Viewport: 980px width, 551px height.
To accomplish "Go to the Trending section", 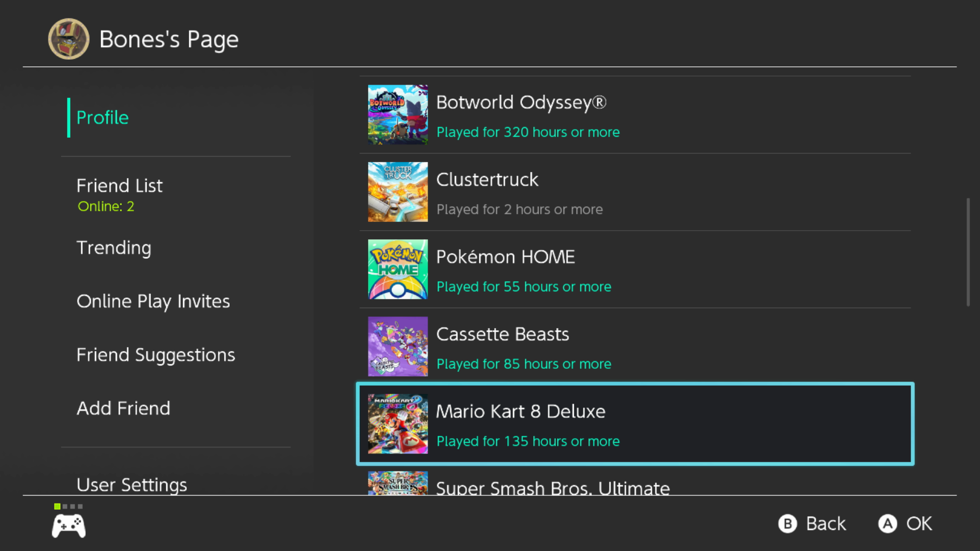I will (x=114, y=248).
